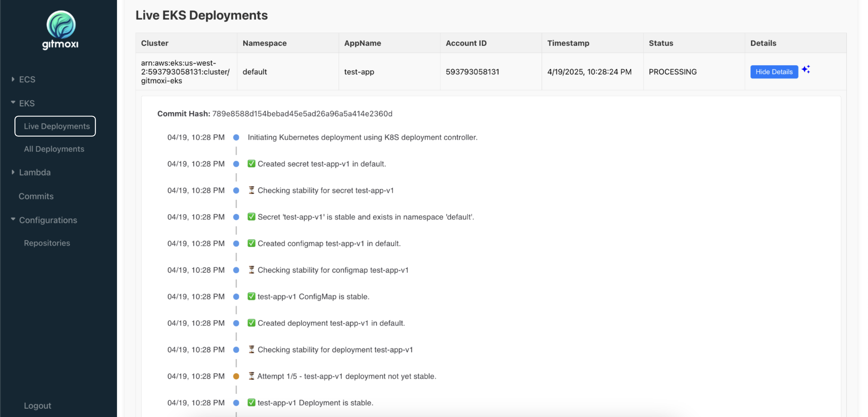Click timeline dot for Deployment is stable
Viewport: 868px width, 417px height.
coord(236,403)
